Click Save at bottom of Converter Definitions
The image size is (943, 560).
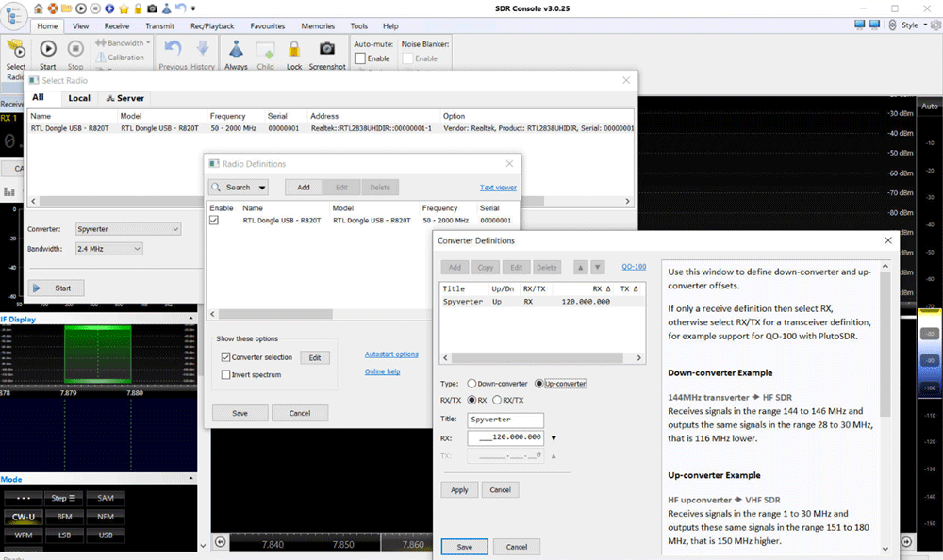pyautogui.click(x=464, y=547)
